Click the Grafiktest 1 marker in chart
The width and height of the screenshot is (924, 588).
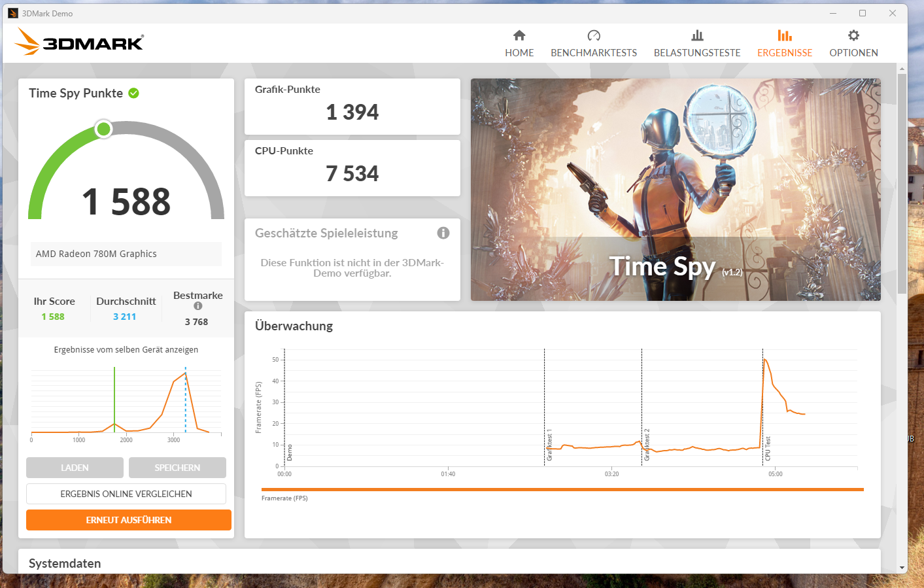[x=549, y=445]
